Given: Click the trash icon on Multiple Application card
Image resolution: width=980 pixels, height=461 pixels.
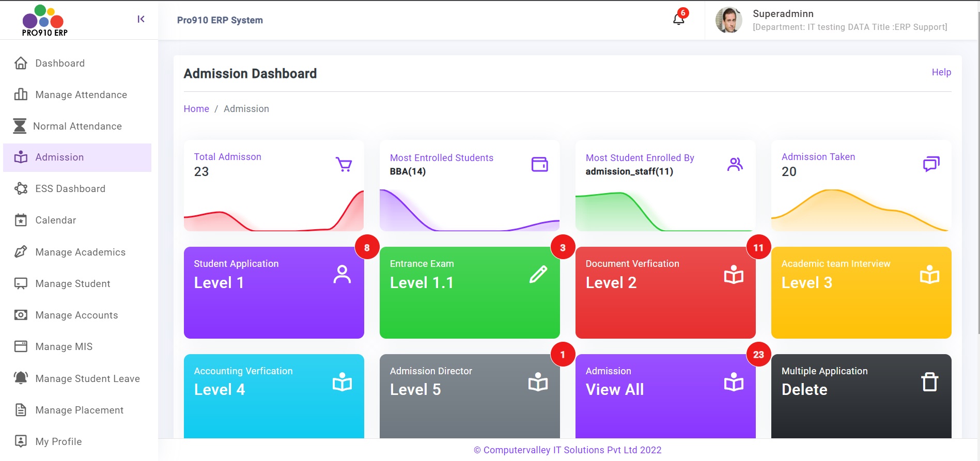Looking at the screenshot, I should pyautogui.click(x=929, y=382).
